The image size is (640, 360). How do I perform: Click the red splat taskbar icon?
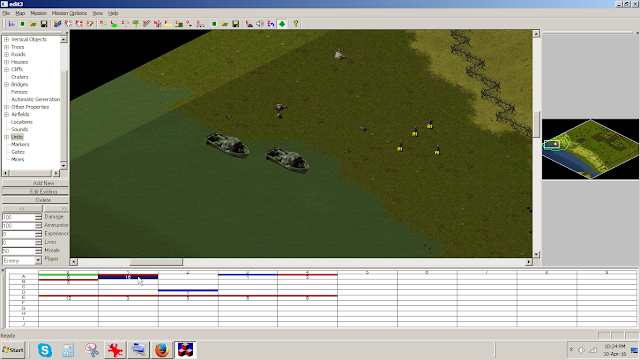click(x=115, y=350)
